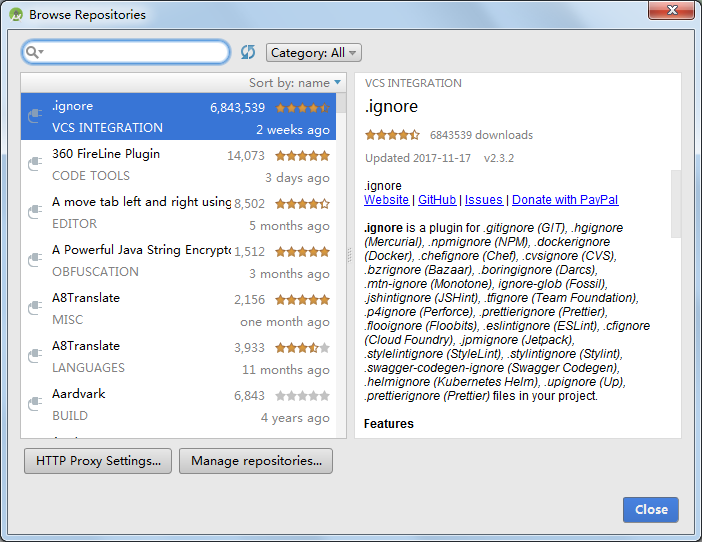Select A Powerful Java String Encryptor plugin

[x=178, y=260]
